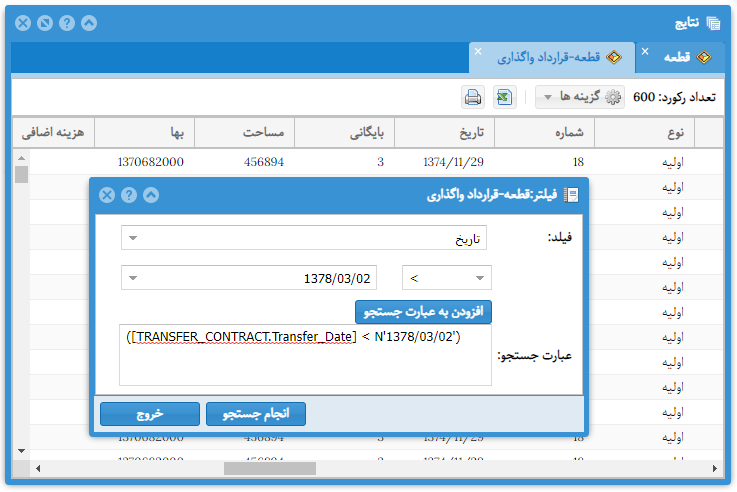Close the filter dialog with X icon
Viewport: 737px width, 492px height.
click(x=107, y=195)
